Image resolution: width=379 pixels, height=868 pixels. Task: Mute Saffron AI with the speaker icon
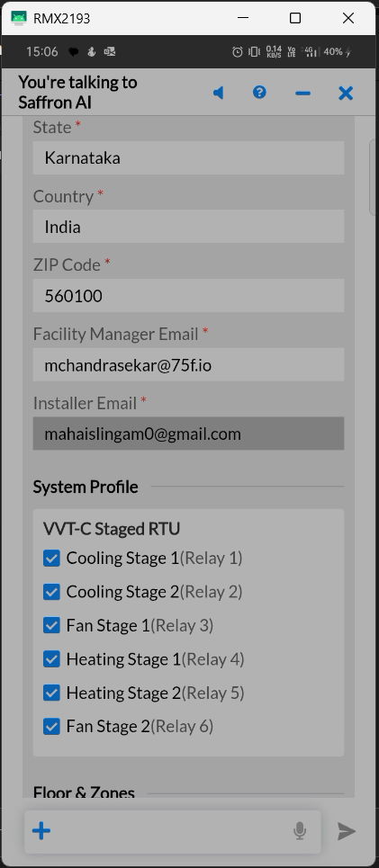[x=219, y=93]
